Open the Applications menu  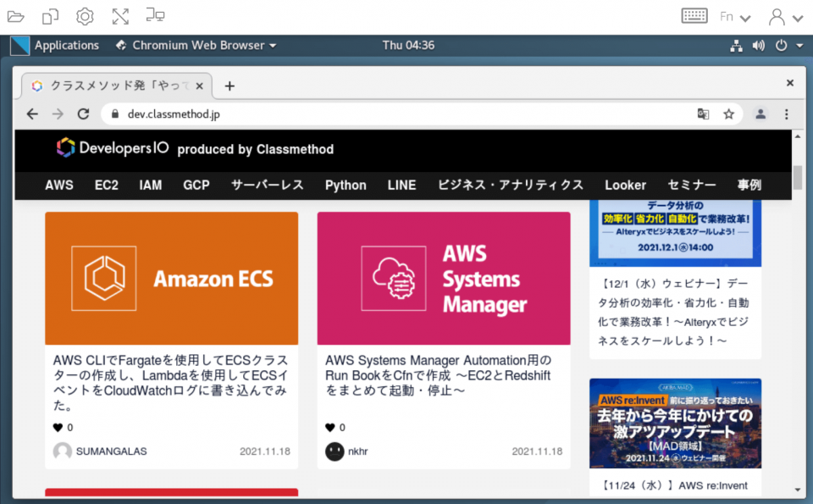[67, 45]
